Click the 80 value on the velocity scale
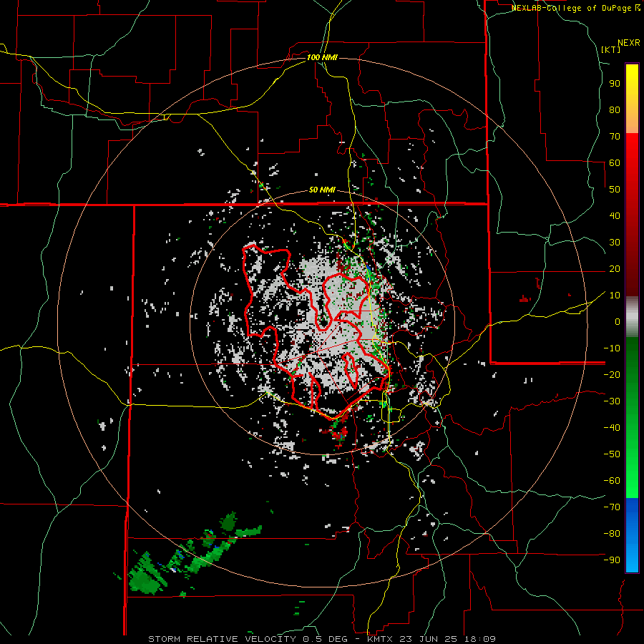Viewport: 644px width, 644px height. point(615,109)
